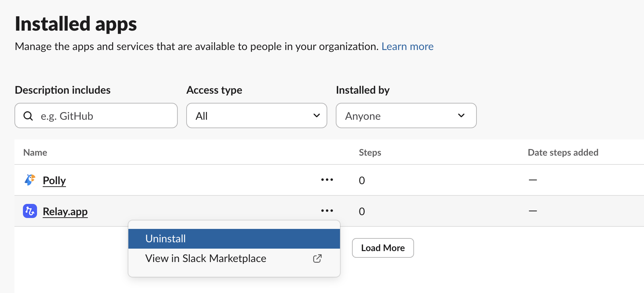
Task: Open the Relay.app link
Action: [65, 211]
